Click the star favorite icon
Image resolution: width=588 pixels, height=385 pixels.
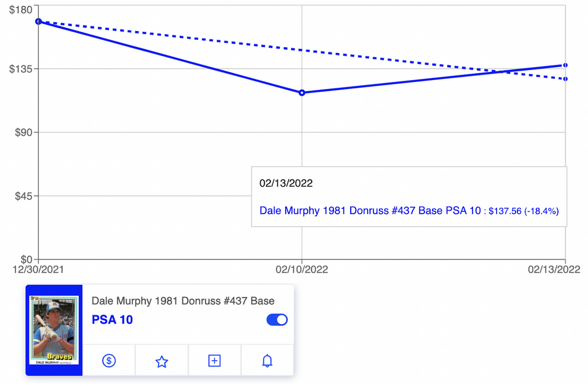(161, 361)
